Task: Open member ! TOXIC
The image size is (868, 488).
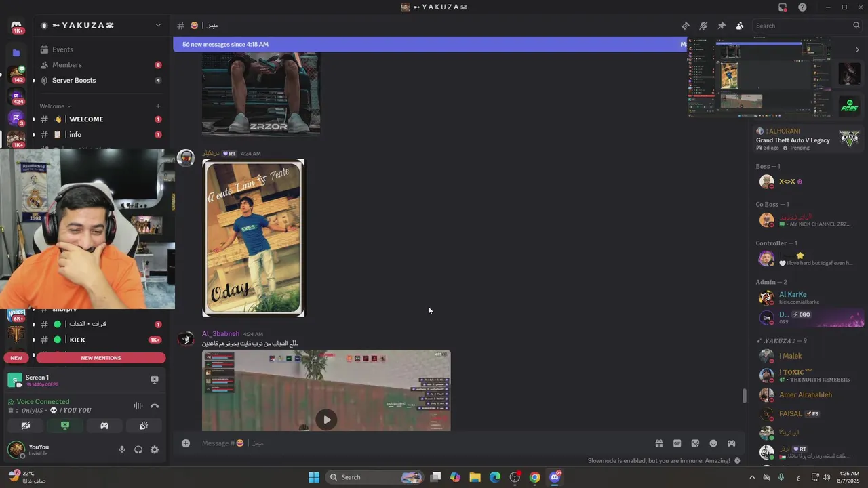Action: 808,375
